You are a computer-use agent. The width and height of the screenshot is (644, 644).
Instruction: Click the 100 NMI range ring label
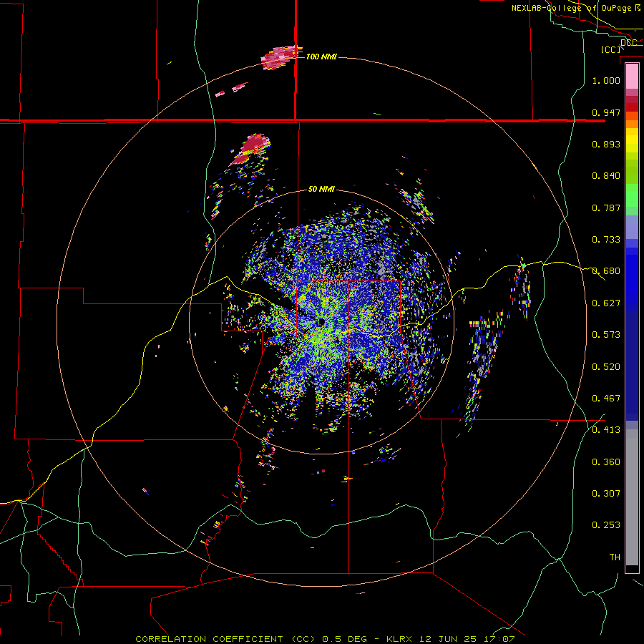pyautogui.click(x=321, y=57)
